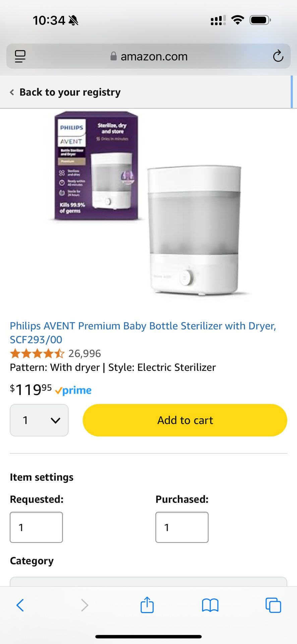Tap the Safari back arrow

tap(20, 605)
